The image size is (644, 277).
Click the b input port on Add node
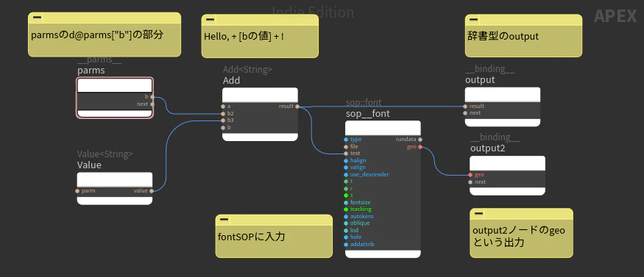pos(223,127)
